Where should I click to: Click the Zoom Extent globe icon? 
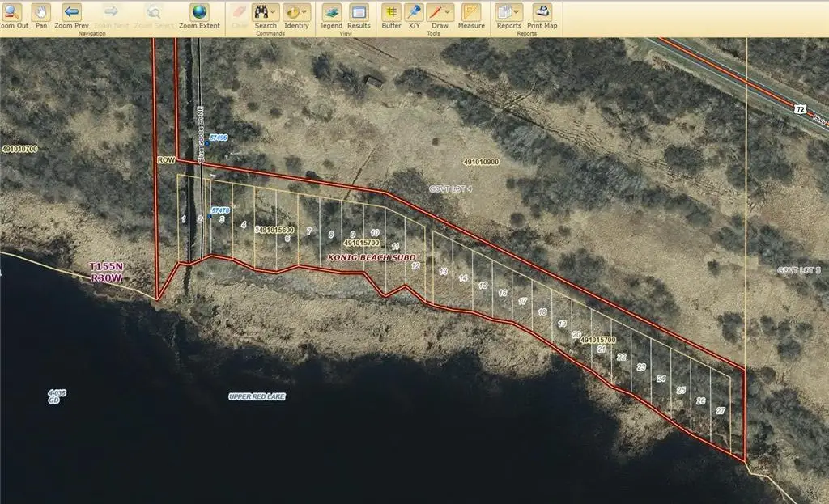pos(199,16)
